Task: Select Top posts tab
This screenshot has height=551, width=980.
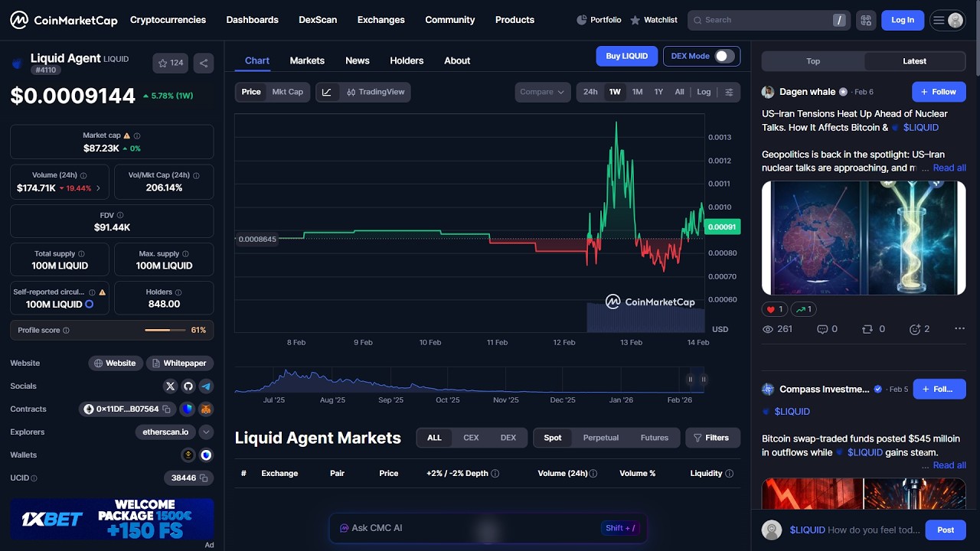Action: tap(813, 61)
